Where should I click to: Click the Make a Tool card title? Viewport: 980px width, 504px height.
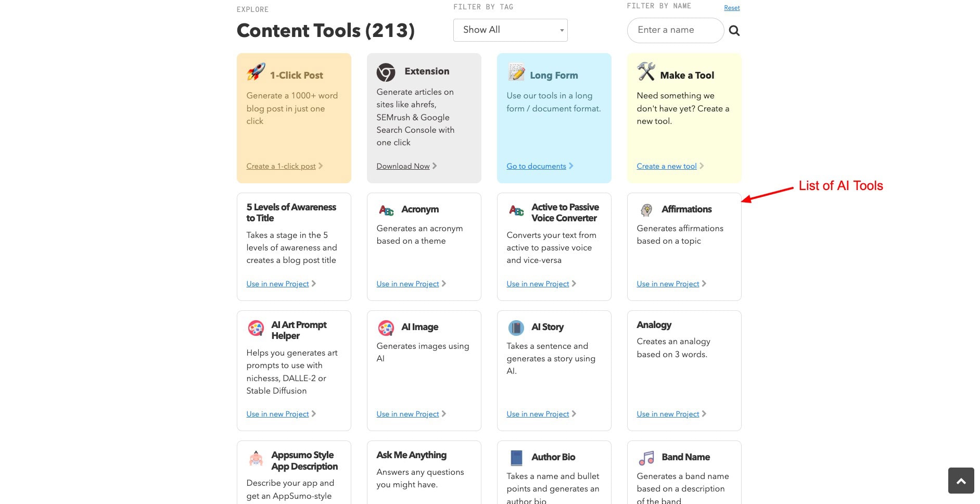pyautogui.click(x=688, y=75)
